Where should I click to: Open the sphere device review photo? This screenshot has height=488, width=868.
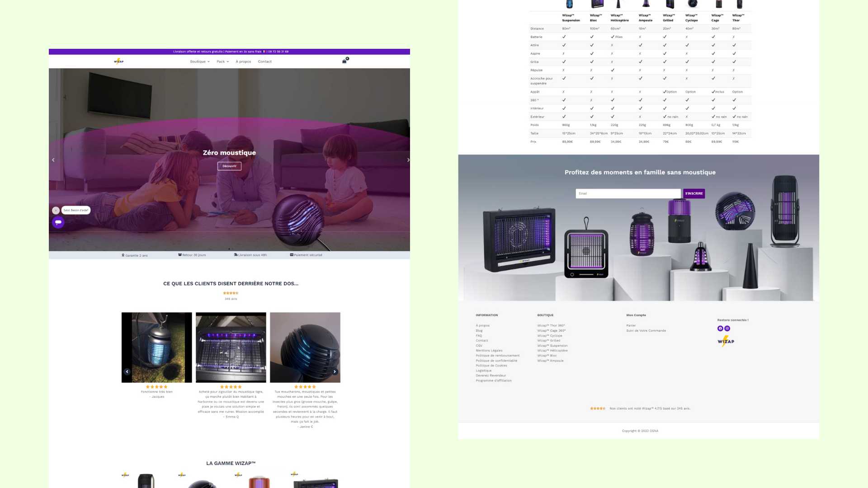(305, 347)
